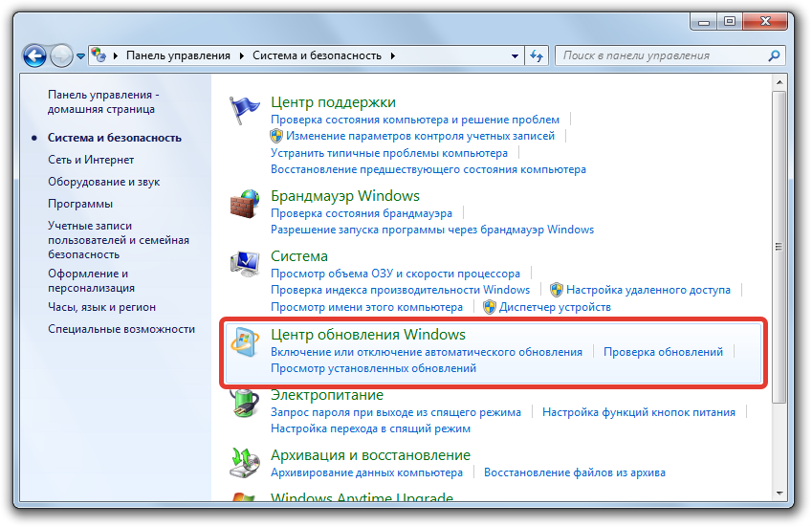Click the Центр поддержки flag icon
The height and width of the screenshot is (527, 812).
point(244,110)
